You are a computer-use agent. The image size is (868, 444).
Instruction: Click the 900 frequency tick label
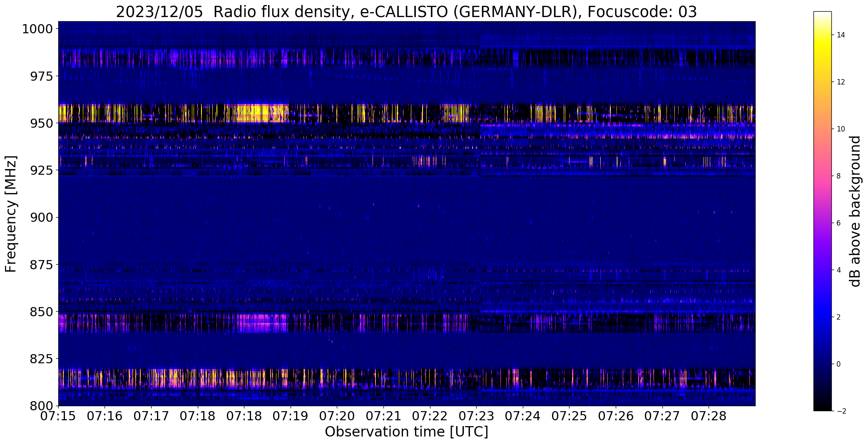pyautogui.click(x=41, y=217)
